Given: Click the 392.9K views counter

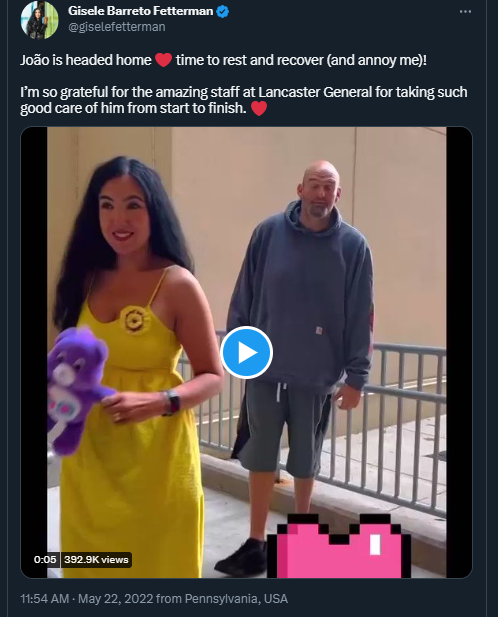Looking at the screenshot, I should click(x=96, y=560).
